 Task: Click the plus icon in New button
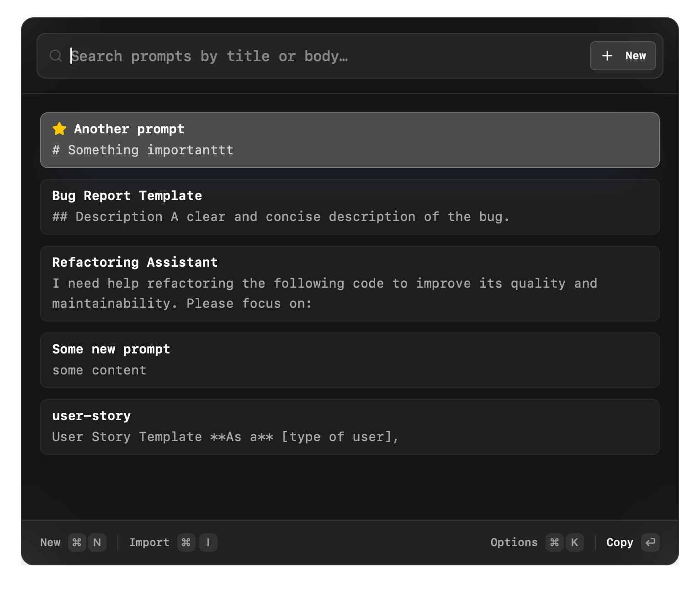pos(607,56)
